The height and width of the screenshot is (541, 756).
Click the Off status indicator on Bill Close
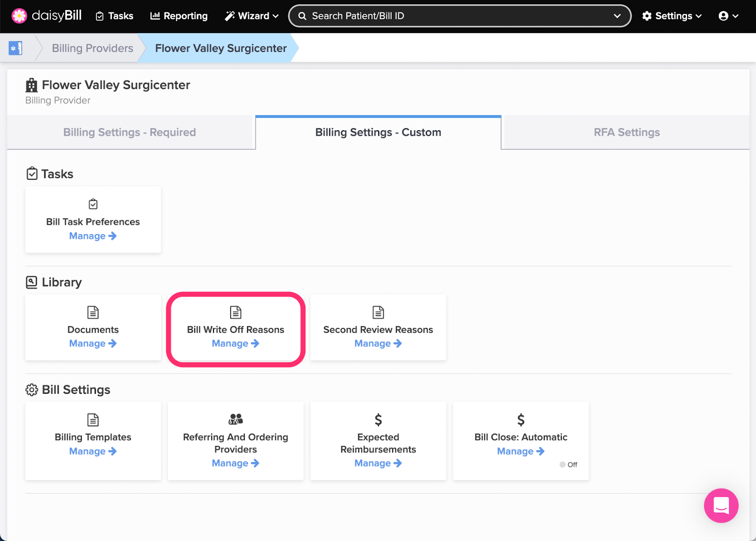click(568, 465)
